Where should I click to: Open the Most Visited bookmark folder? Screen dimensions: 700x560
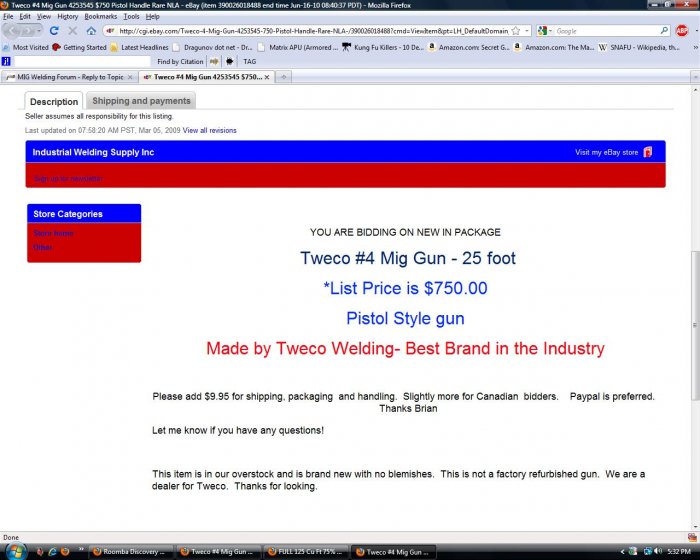click(x=25, y=47)
